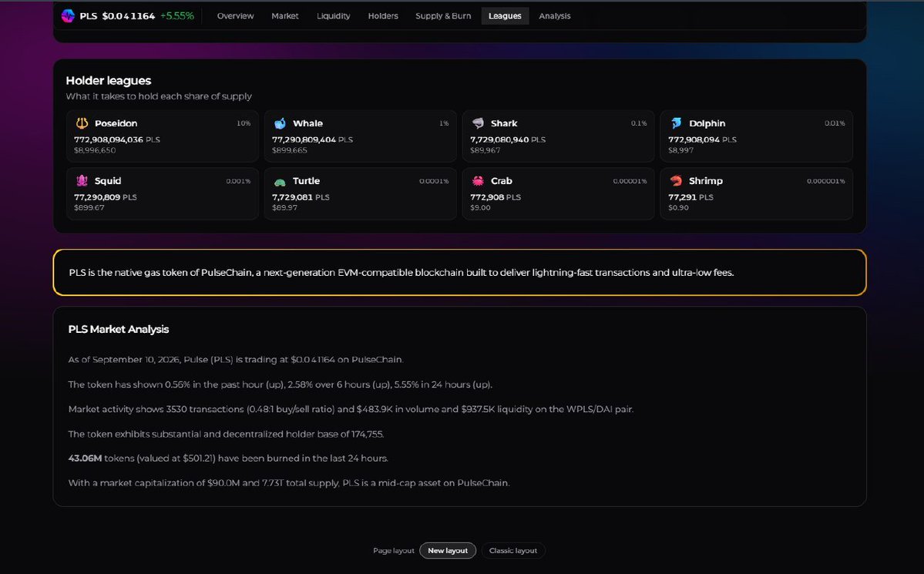The image size is (924, 574).
Task: Click the Shrimp league name
Action: [705, 181]
